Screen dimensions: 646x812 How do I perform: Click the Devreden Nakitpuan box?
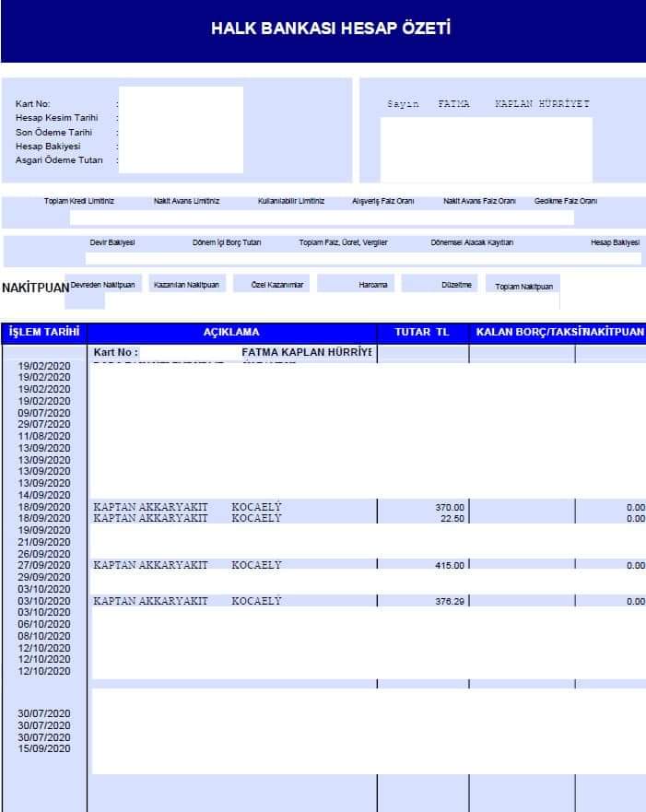[103, 285]
